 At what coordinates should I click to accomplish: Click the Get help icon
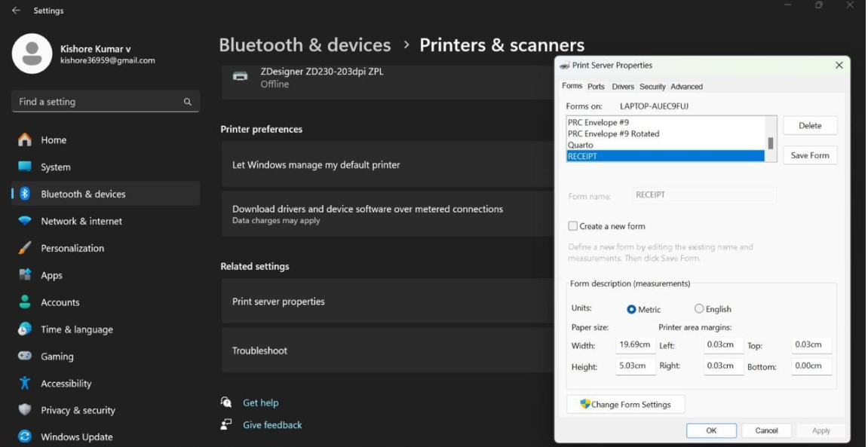(225, 403)
